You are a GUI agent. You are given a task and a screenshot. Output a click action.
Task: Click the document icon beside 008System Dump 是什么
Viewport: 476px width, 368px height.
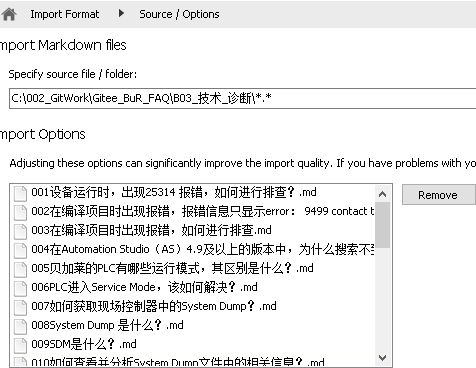[20, 326]
